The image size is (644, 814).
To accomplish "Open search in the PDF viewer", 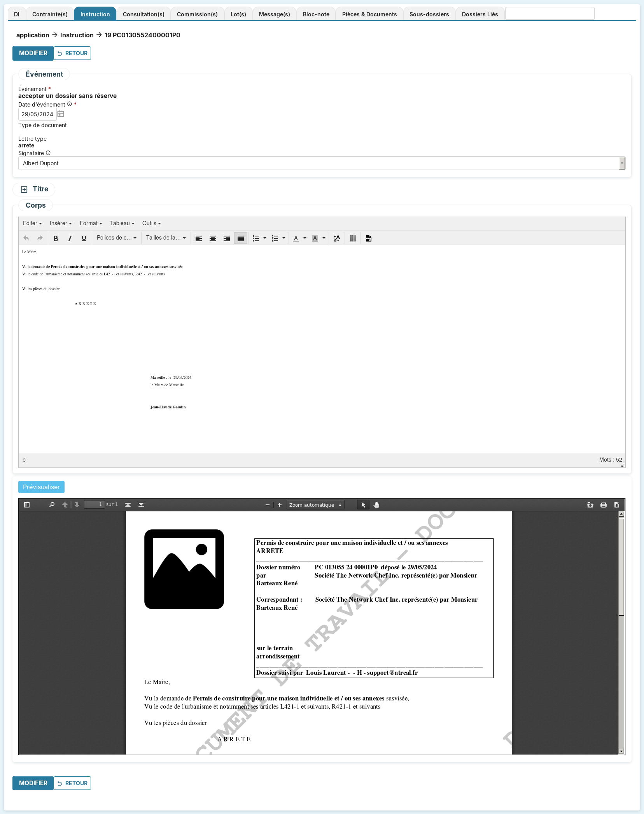I will [52, 505].
